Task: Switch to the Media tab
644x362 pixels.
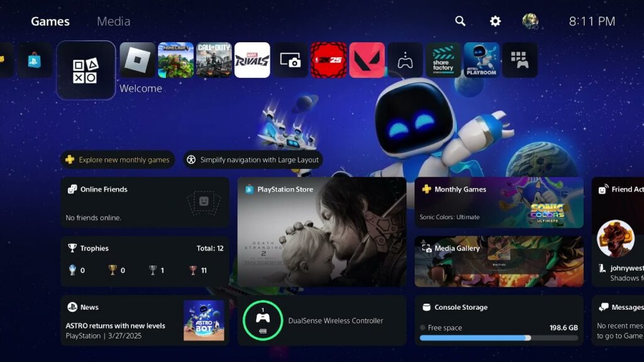Action: point(113,21)
